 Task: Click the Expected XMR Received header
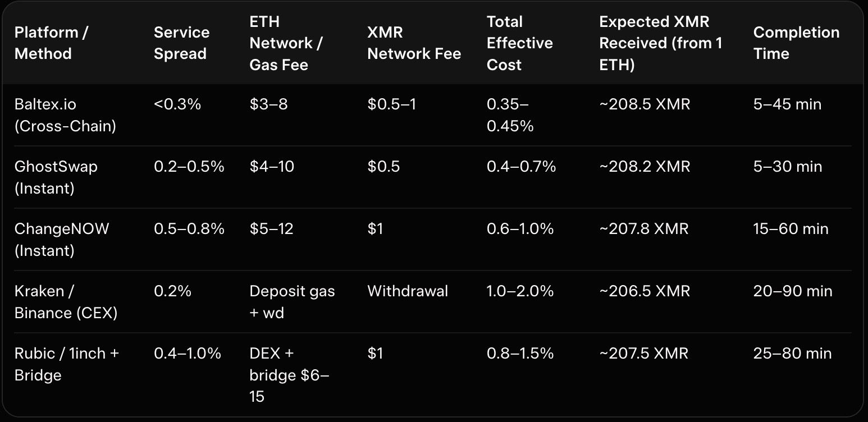pos(660,43)
